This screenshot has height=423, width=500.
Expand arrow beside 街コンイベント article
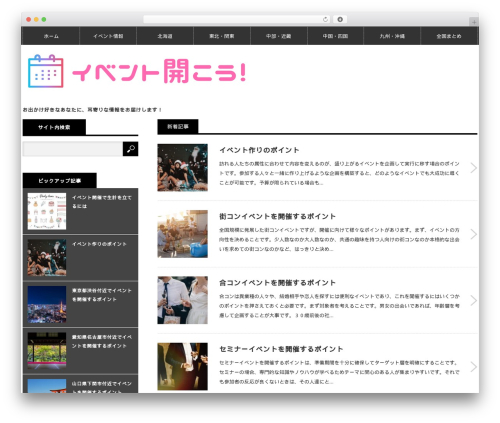[473, 234]
